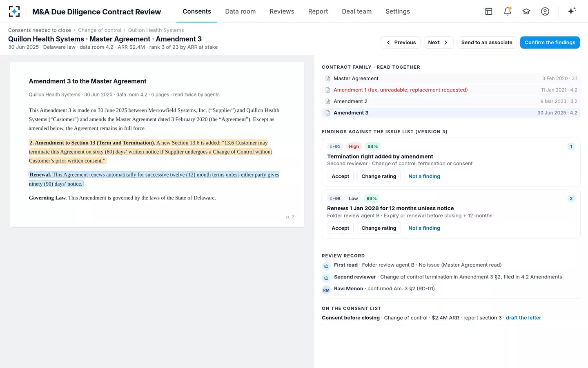
Task: Change rating for the I-08 finding
Action: (379, 228)
